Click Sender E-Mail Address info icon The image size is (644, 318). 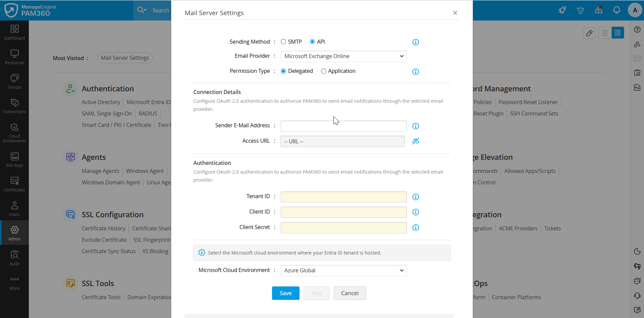click(x=416, y=126)
